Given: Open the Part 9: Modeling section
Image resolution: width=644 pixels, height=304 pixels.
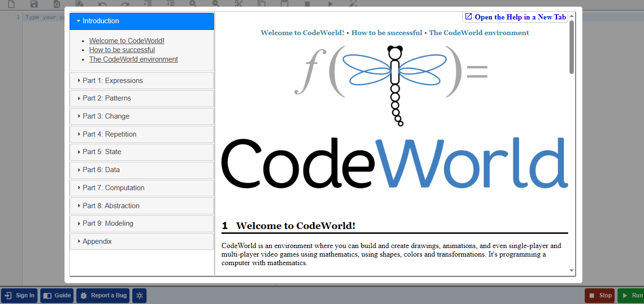Looking at the screenshot, I should pos(142,223).
